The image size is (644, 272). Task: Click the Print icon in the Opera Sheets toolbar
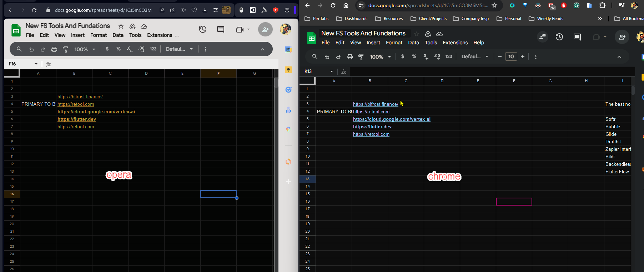coord(54,49)
